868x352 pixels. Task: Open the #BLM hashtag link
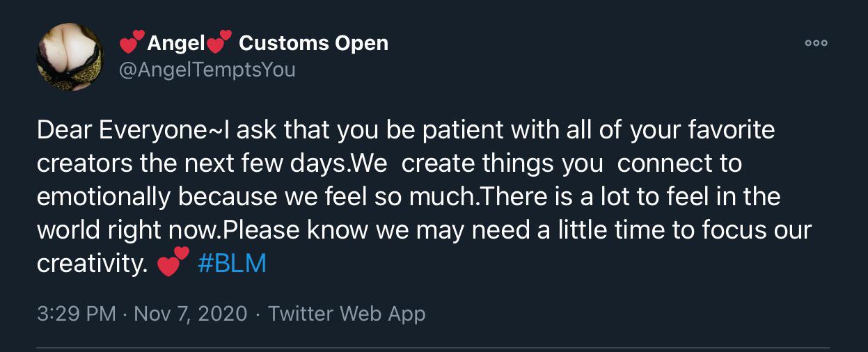coord(232,264)
